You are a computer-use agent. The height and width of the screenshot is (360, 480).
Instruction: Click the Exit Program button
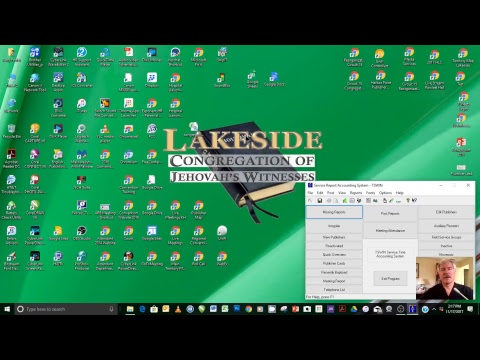coord(390,278)
